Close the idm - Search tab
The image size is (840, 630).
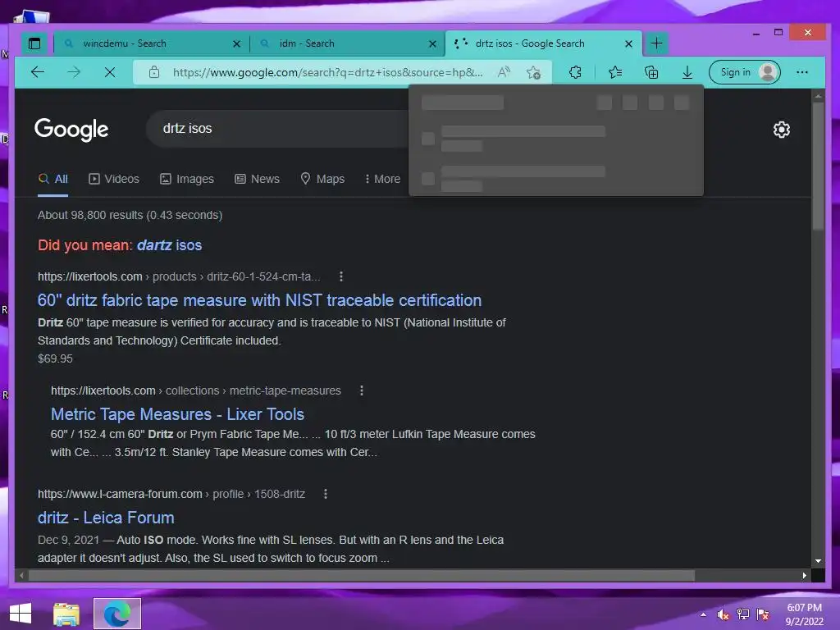pos(432,44)
